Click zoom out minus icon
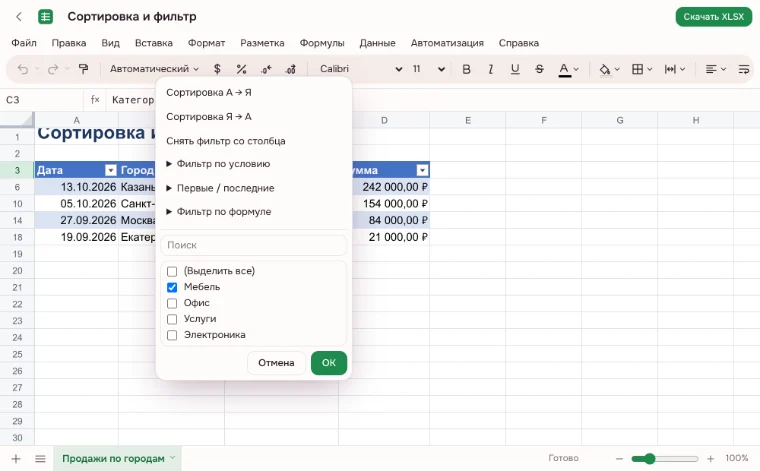 (x=619, y=458)
